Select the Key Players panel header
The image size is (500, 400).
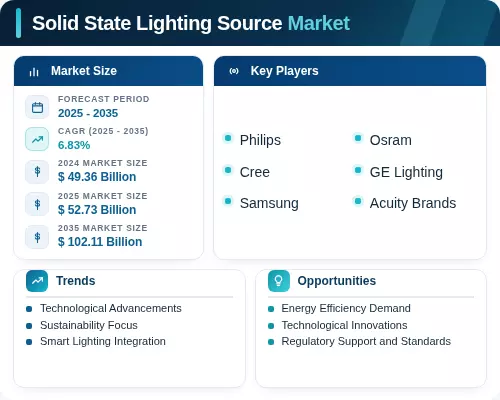tap(350, 71)
